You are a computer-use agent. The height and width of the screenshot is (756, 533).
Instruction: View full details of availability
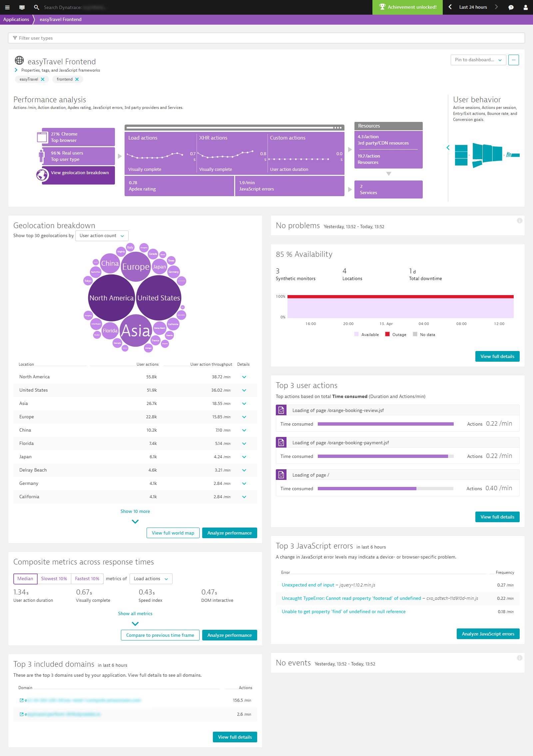tap(497, 356)
